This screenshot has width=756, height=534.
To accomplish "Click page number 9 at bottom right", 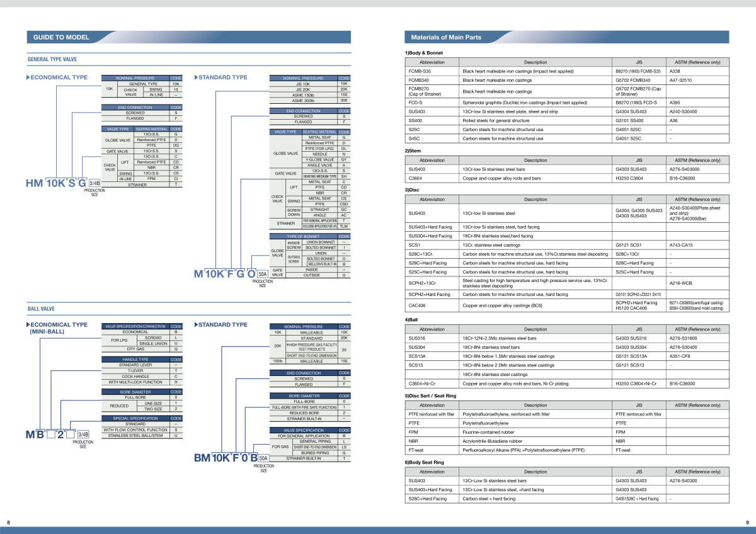I will 747,522.
